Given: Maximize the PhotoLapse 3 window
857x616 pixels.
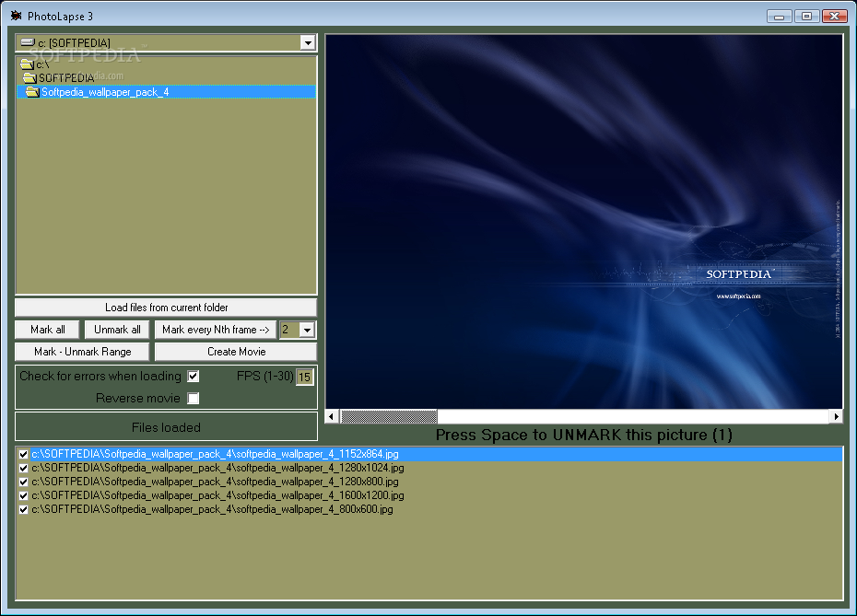Looking at the screenshot, I should click(x=806, y=17).
